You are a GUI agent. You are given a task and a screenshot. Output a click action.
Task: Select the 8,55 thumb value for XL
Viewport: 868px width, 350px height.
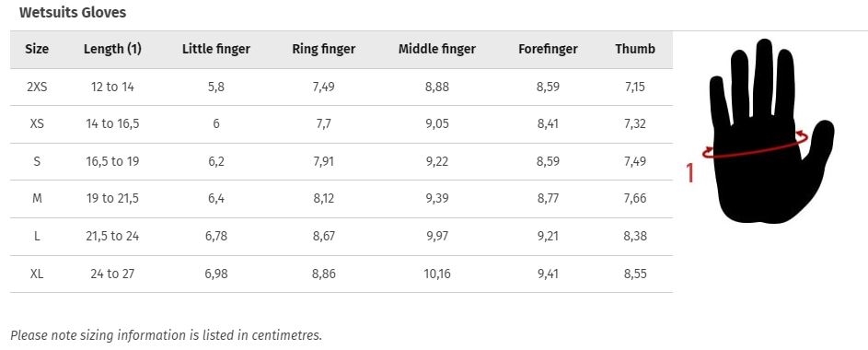pos(635,274)
